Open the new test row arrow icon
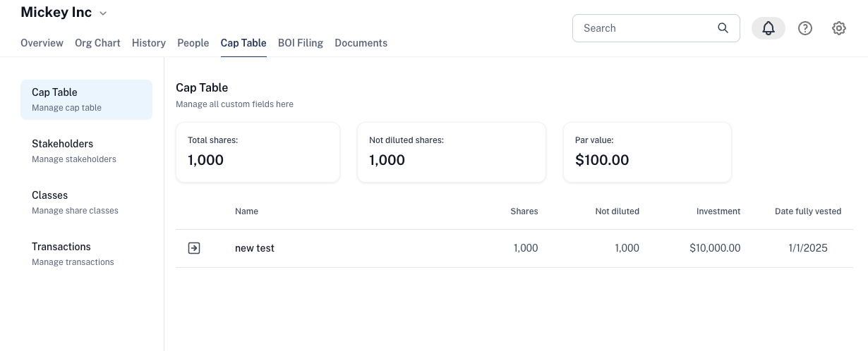This screenshot has height=351, width=868. [x=194, y=248]
